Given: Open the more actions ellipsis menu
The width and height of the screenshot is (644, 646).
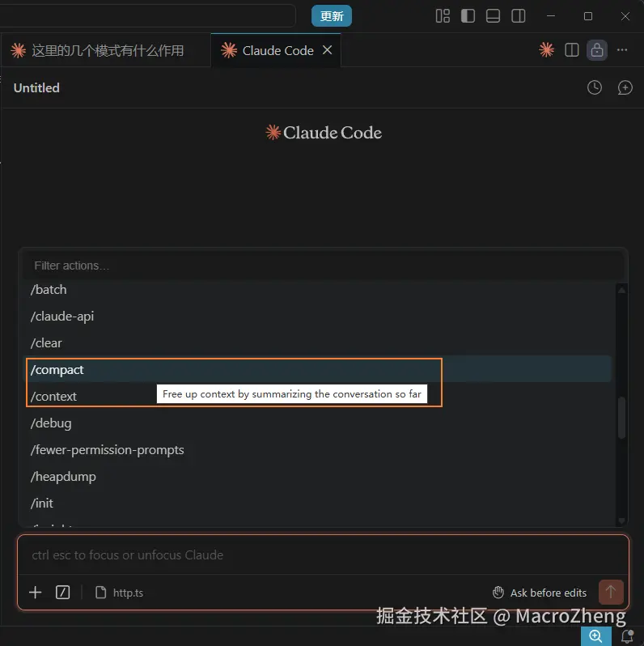Looking at the screenshot, I should 622,50.
